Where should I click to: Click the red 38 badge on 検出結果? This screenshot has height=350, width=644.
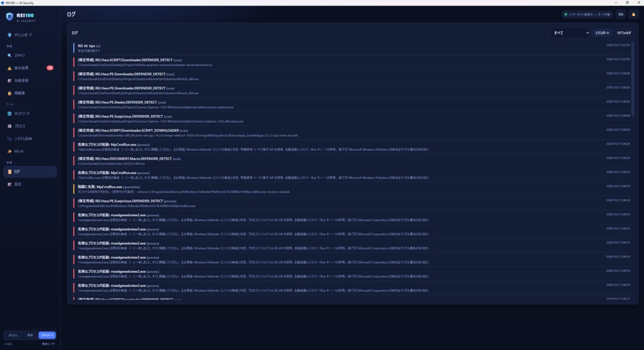tap(50, 68)
